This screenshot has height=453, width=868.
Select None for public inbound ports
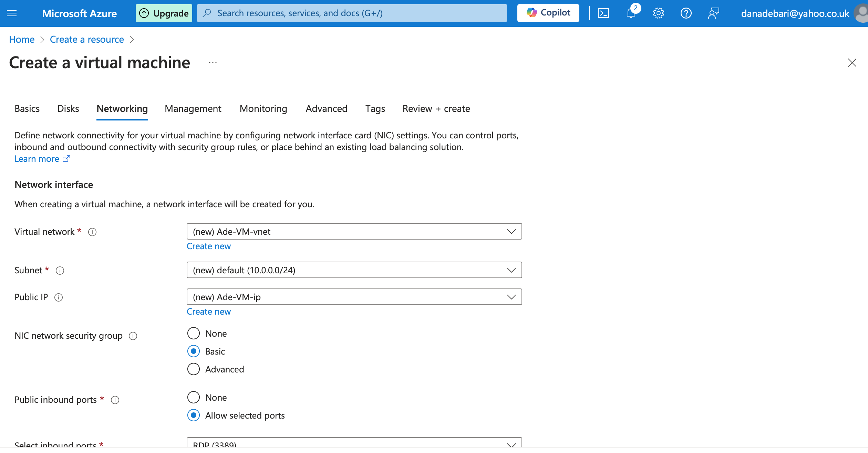pos(194,397)
